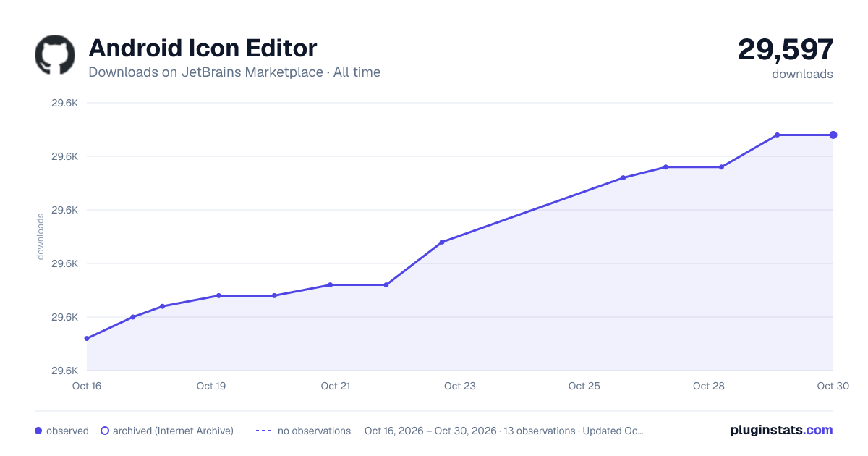Click the Downloads on JetBrains Marketplace subtitle

point(234,72)
